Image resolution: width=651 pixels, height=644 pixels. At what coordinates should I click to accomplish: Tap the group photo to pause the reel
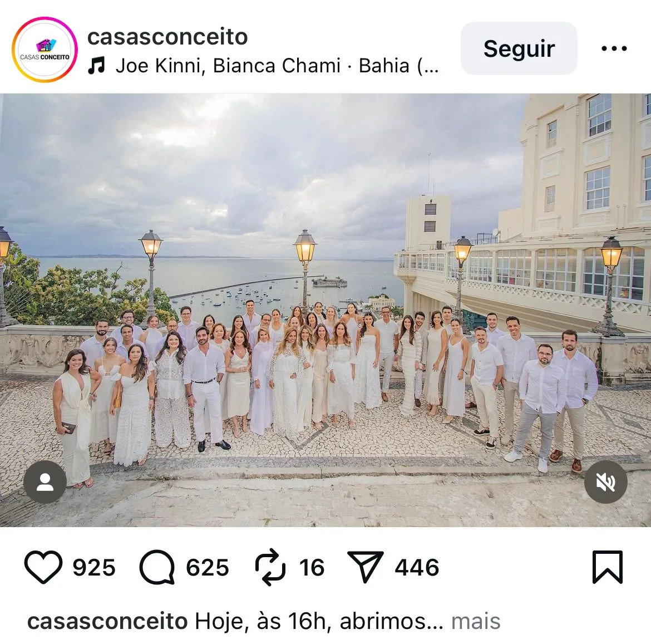pos(325,310)
